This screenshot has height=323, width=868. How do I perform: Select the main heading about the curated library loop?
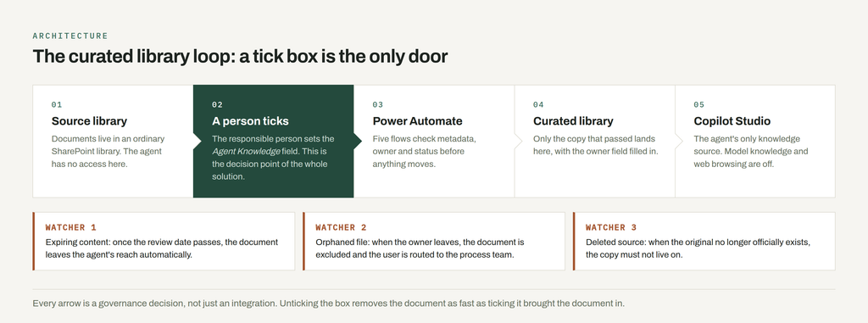pos(240,57)
